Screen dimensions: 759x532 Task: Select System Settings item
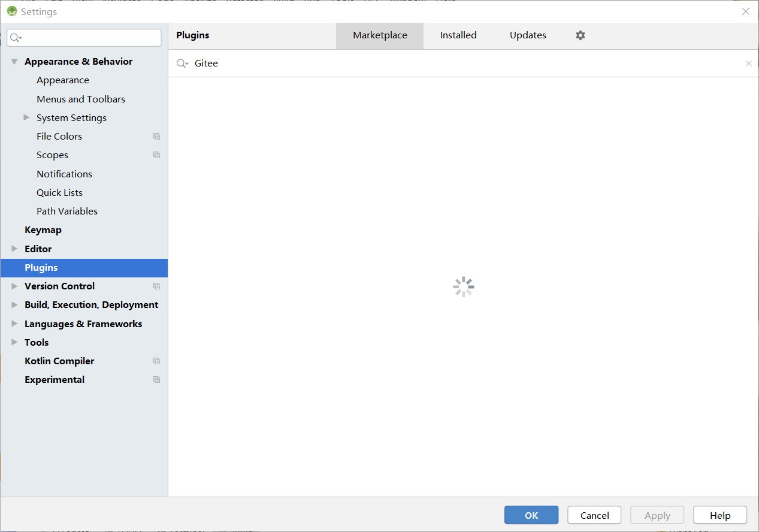click(71, 117)
